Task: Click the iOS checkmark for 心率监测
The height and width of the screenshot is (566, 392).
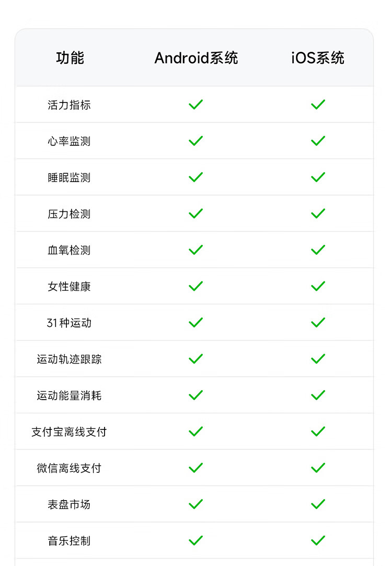Action: (x=318, y=141)
